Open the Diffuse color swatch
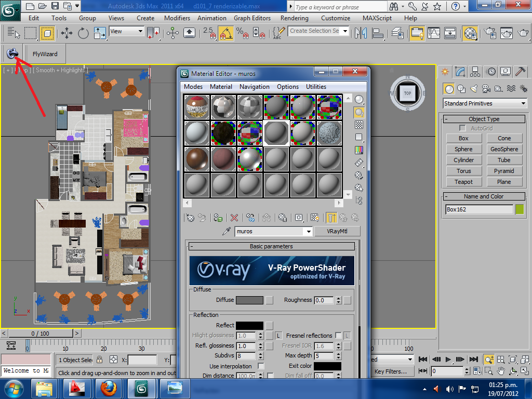The image size is (532, 399). click(x=249, y=300)
